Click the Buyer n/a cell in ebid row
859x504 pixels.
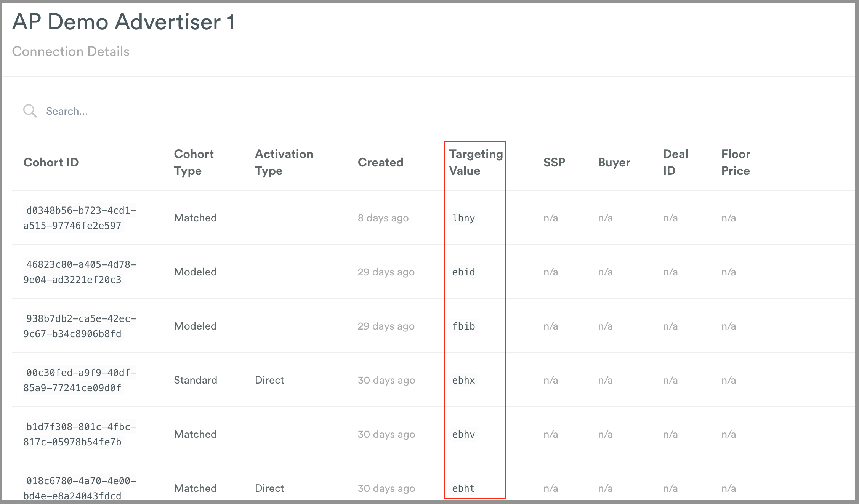click(x=605, y=272)
